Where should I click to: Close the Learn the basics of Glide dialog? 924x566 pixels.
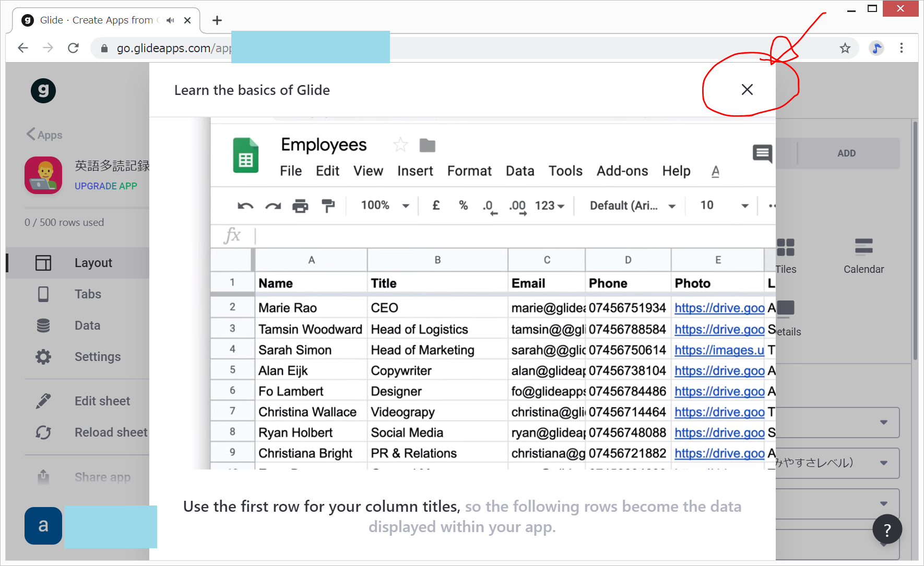(747, 90)
